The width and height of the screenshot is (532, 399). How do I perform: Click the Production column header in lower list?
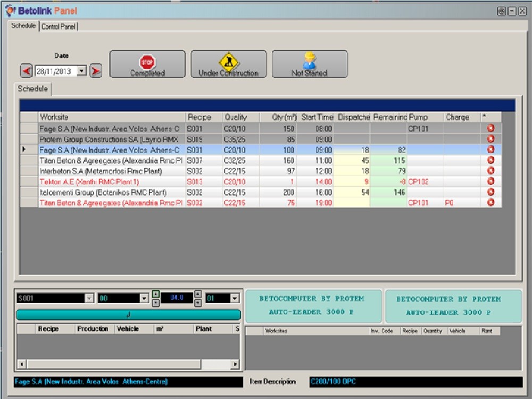coord(94,329)
